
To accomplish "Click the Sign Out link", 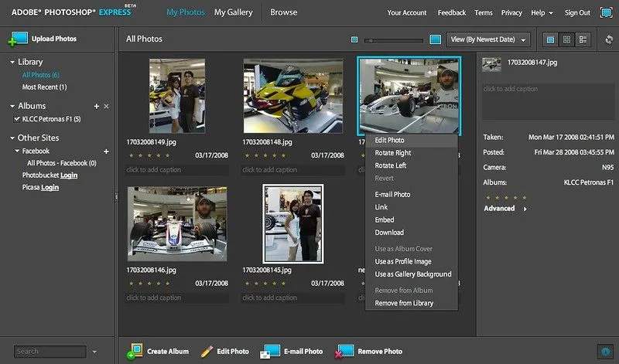I will tap(577, 13).
